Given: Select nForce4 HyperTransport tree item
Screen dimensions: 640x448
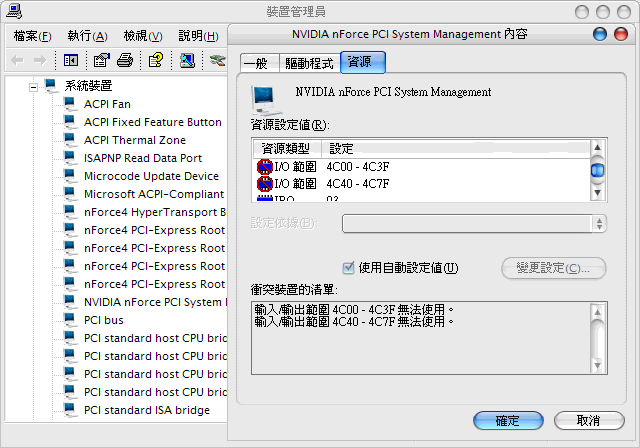Looking at the screenshot, I should pos(155,212).
